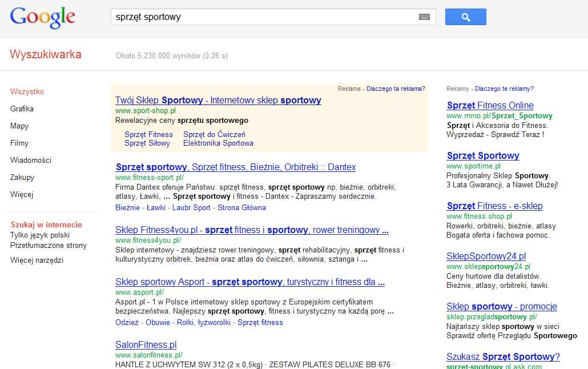Choose 'Przetłumaczone strony' filter

click(49, 245)
